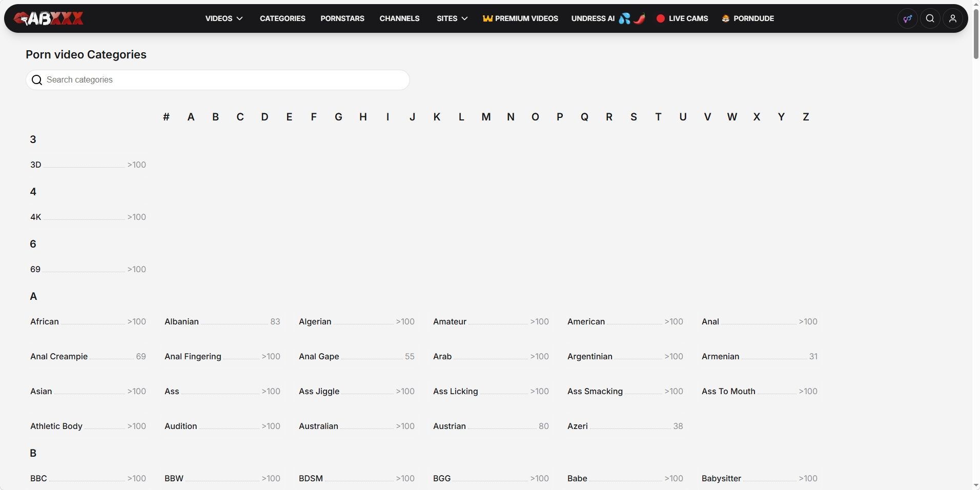
Task: Jump to letter E in alphabet index
Action: pos(289,117)
